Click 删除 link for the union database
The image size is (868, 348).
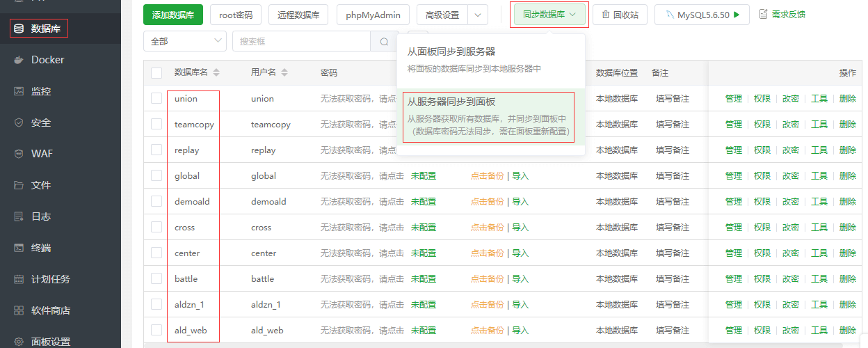click(x=847, y=99)
